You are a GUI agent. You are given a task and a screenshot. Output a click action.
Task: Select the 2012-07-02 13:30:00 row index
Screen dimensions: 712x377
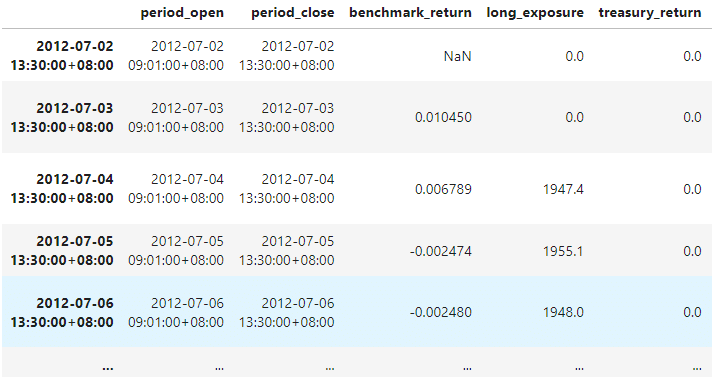pyautogui.click(x=62, y=55)
